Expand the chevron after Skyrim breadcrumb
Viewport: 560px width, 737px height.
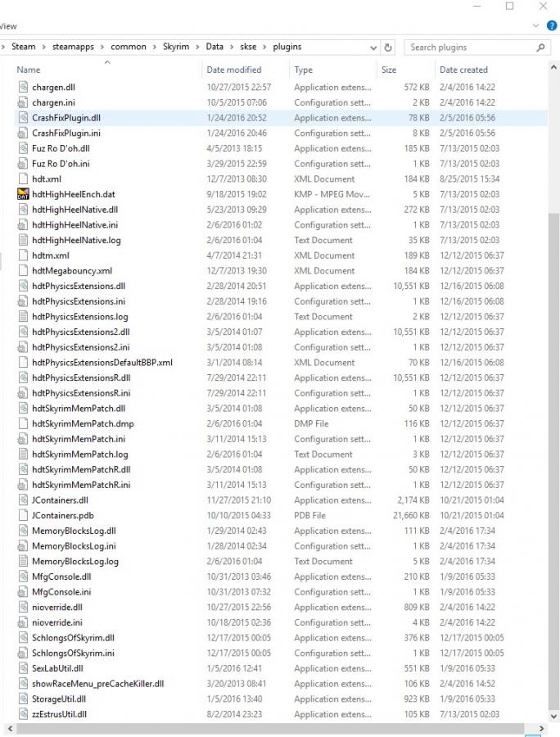tap(197, 47)
